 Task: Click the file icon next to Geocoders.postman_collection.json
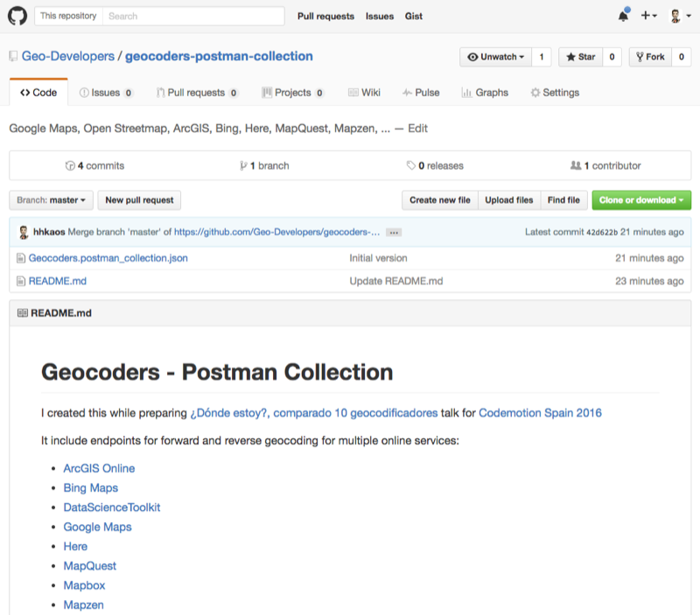tap(20, 258)
